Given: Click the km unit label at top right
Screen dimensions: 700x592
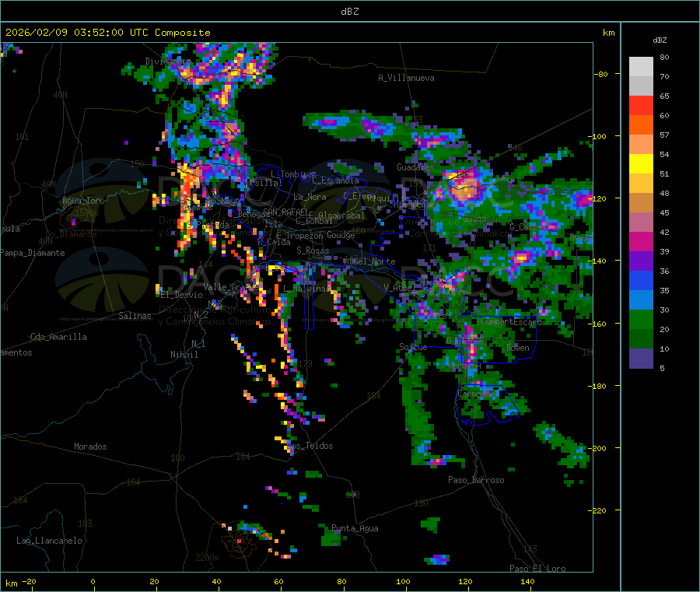Looking at the screenshot, I should point(608,33).
